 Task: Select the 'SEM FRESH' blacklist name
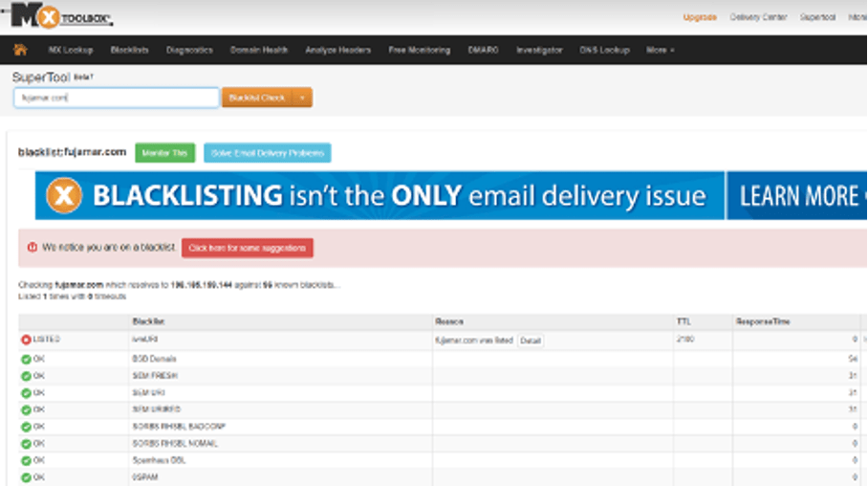[x=155, y=376]
